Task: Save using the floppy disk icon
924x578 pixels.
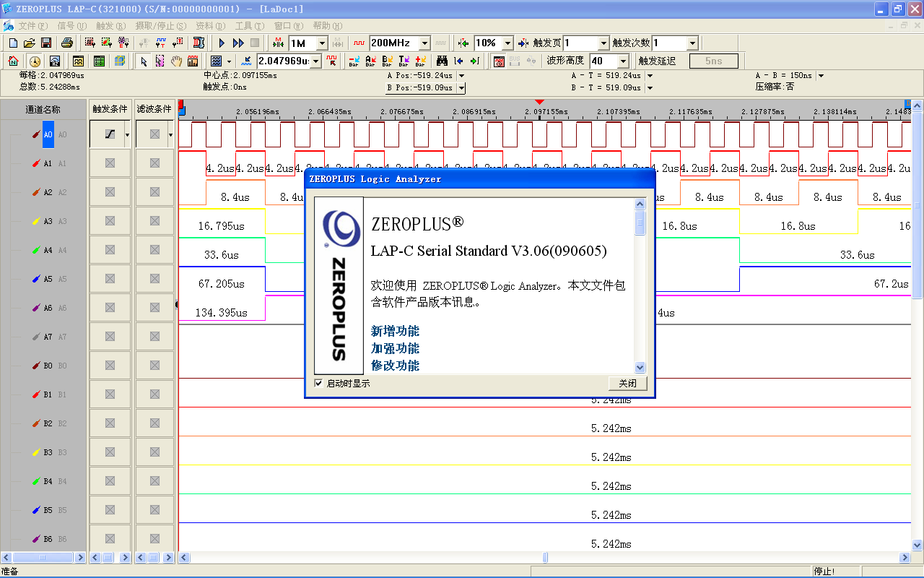Action: 46,43
